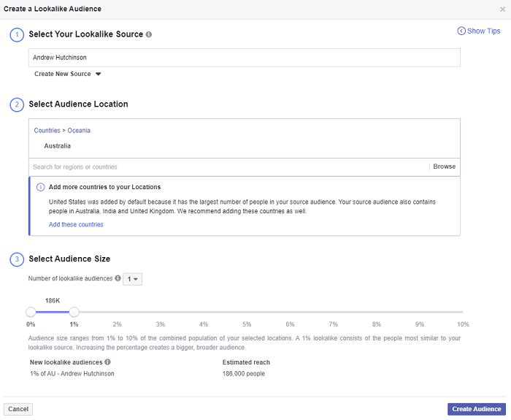Click info icon beside New lookalike audiences
The width and height of the screenshot is (511, 420).
108,362
